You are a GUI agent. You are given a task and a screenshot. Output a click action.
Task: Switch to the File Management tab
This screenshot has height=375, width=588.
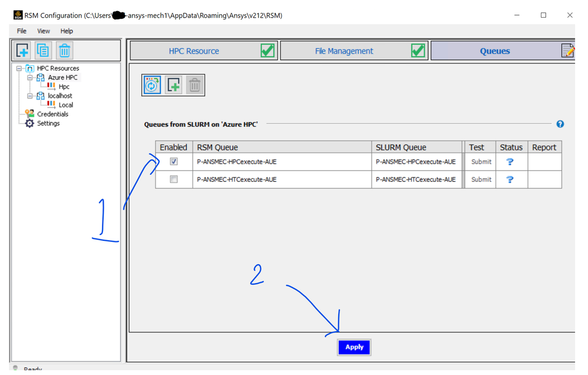[354, 51]
